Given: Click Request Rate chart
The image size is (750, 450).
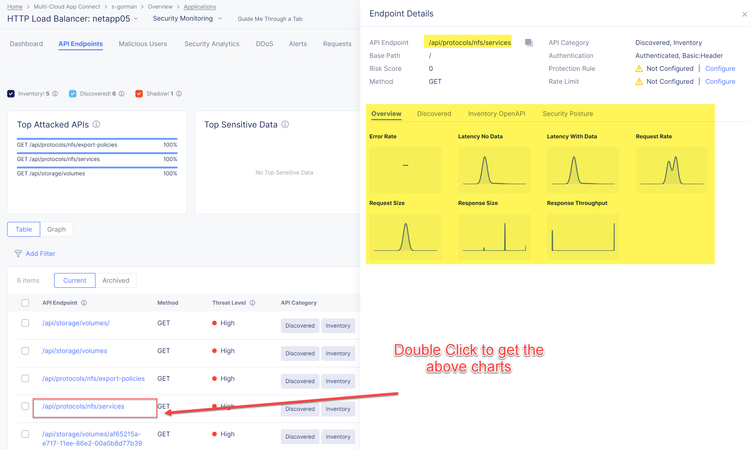Looking at the screenshot, I should [672, 170].
